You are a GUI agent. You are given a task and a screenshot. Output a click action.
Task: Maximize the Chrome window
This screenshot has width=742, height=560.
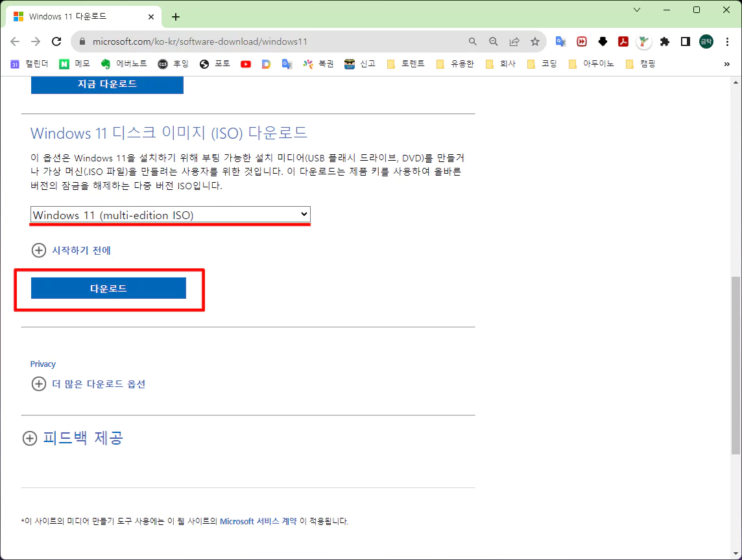click(697, 10)
